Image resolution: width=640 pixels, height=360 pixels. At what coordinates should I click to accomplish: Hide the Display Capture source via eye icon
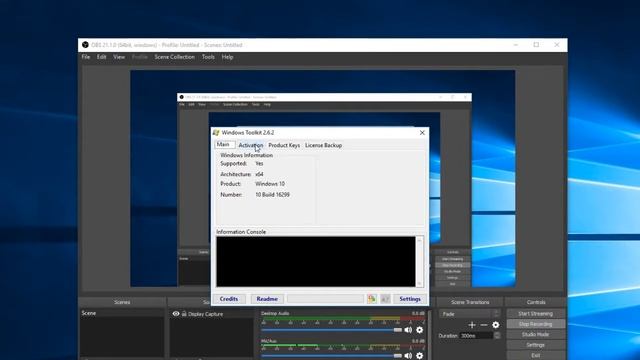pyautogui.click(x=176, y=313)
